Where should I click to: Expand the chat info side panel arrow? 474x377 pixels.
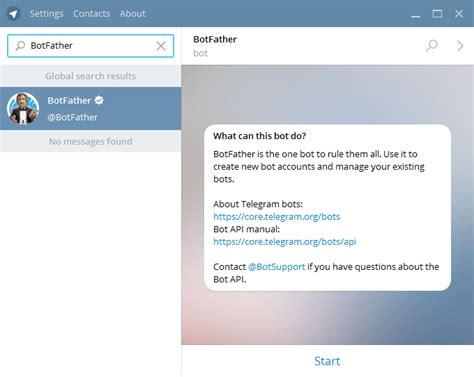[460, 46]
